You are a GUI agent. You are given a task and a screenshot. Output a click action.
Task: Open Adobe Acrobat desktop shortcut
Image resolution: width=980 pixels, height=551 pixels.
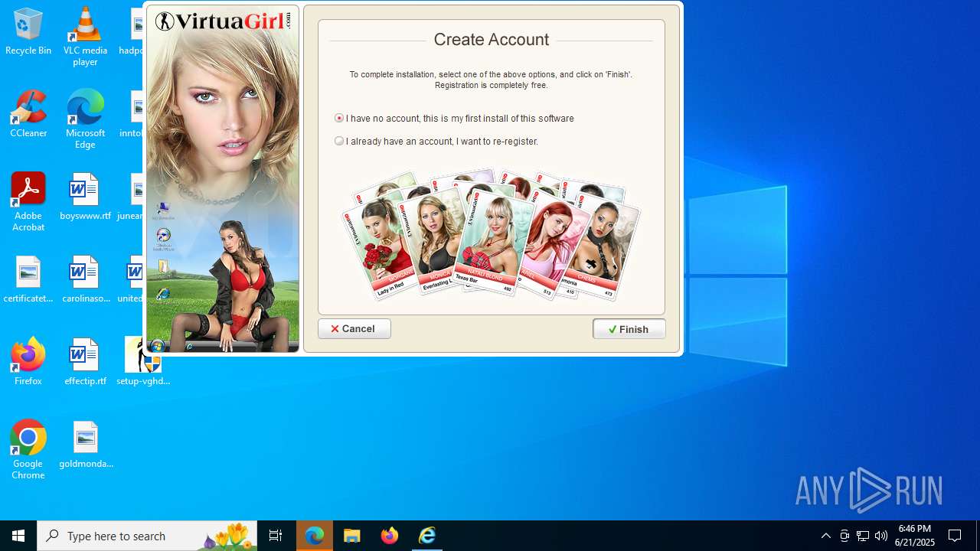pyautogui.click(x=28, y=202)
